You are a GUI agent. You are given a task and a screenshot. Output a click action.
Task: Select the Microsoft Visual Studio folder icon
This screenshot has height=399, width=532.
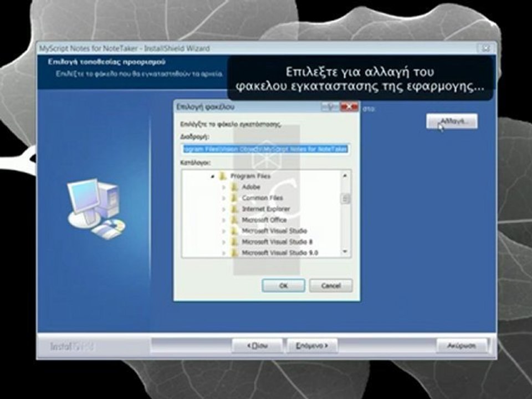[x=234, y=231]
